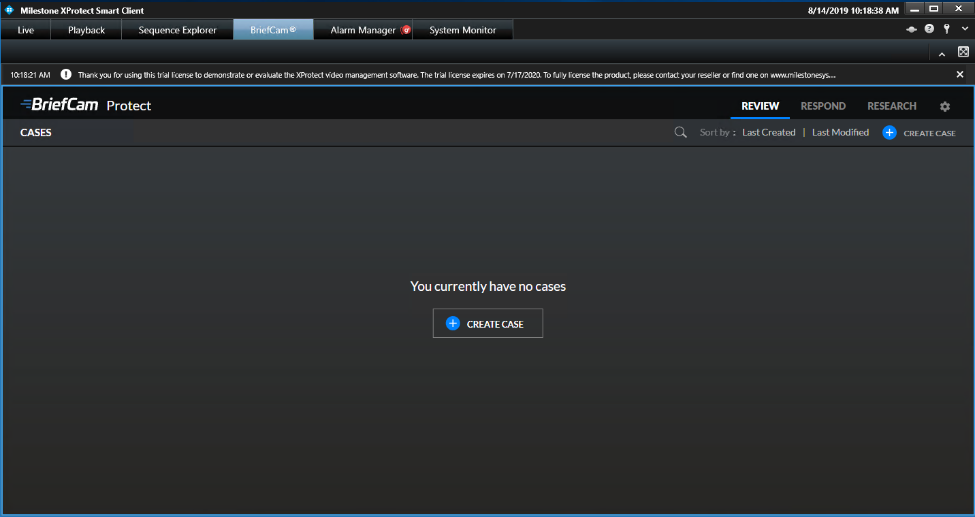Click the exclamation warning icon in notification
This screenshot has width=975, height=517.
pyautogui.click(x=66, y=74)
